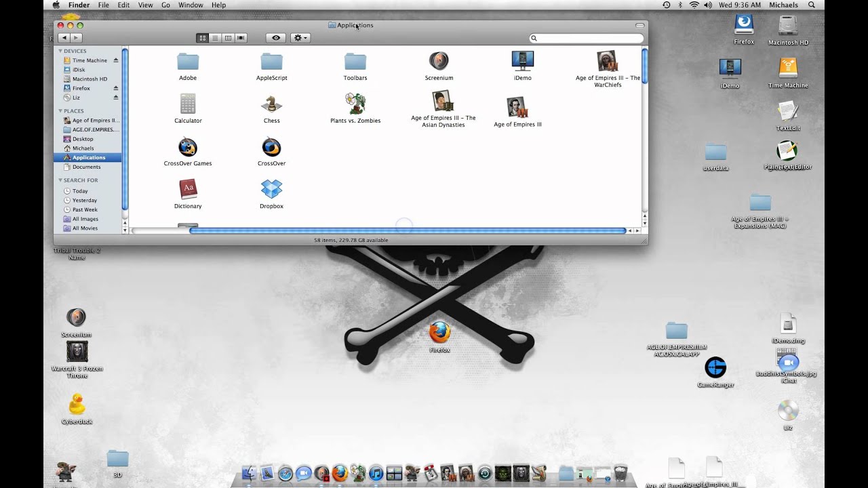The image size is (868, 488).
Task: Show All Images search in sidebar
Action: 88,219
